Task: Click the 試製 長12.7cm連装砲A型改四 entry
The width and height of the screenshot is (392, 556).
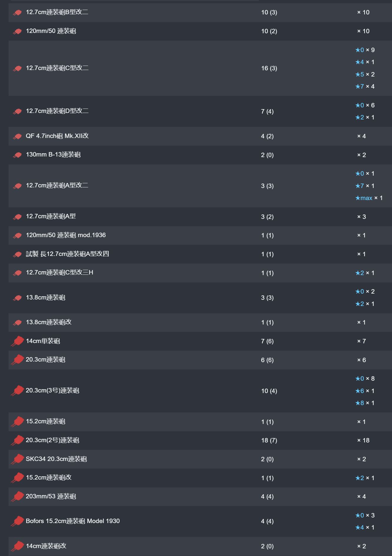Action: click(67, 254)
